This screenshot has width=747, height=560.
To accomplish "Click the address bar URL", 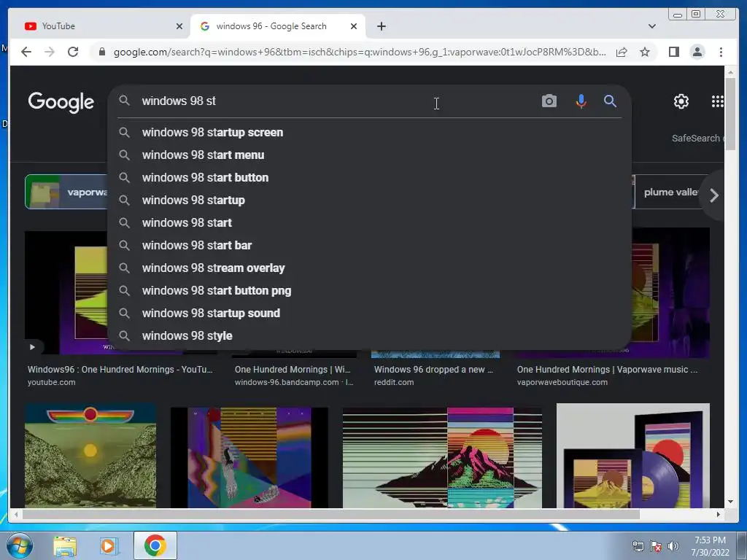I will [x=360, y=52].
